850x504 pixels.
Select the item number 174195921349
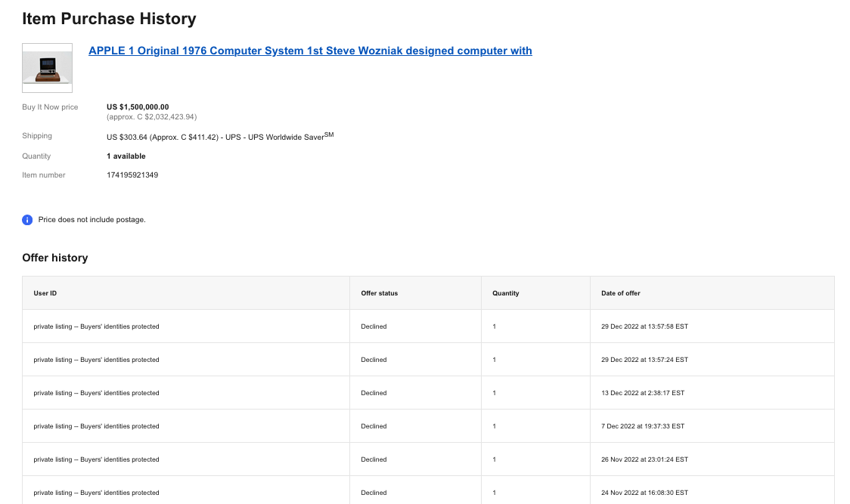coord(132,175)
